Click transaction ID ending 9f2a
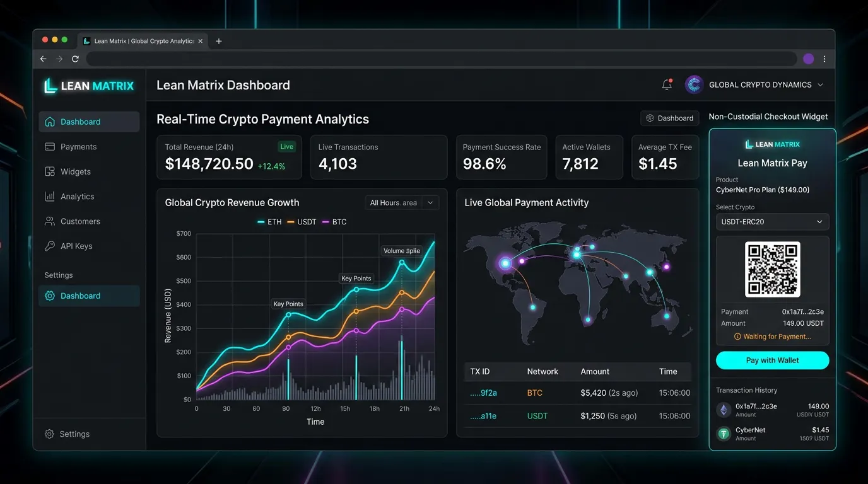Viewport: 868px width, 484px height. (x=484, y=393)
